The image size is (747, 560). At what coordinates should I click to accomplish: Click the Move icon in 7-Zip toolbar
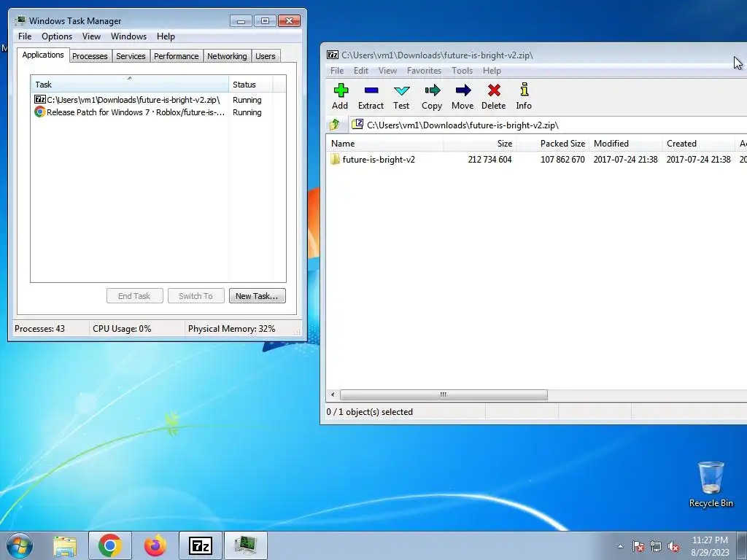coord(463,90)
